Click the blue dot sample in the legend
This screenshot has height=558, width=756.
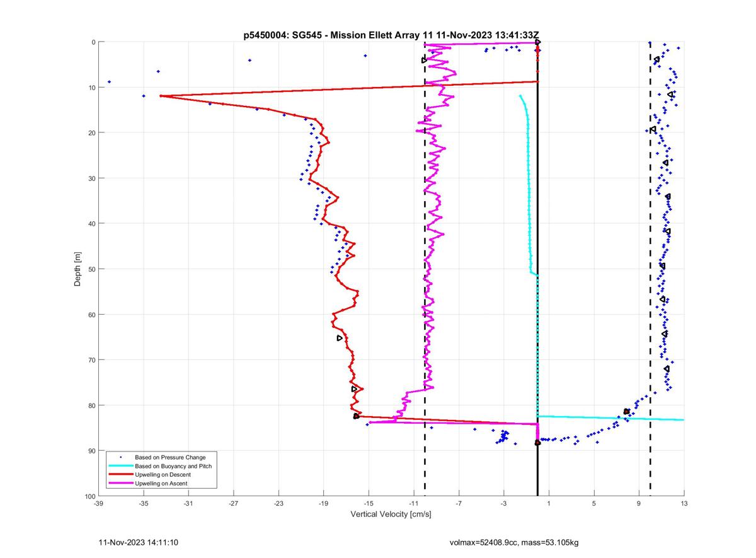(x=120, y=457)
